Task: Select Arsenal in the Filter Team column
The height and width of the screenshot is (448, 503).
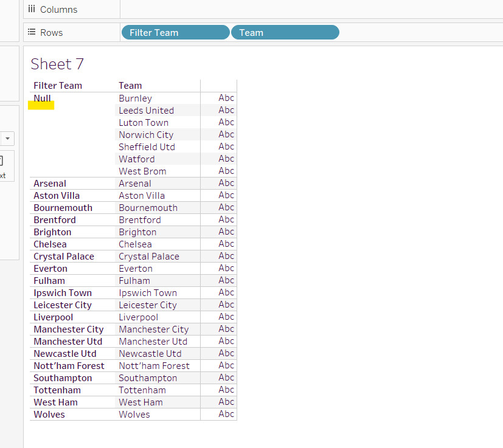Action: pyautogui.click(x=50, y=184)
